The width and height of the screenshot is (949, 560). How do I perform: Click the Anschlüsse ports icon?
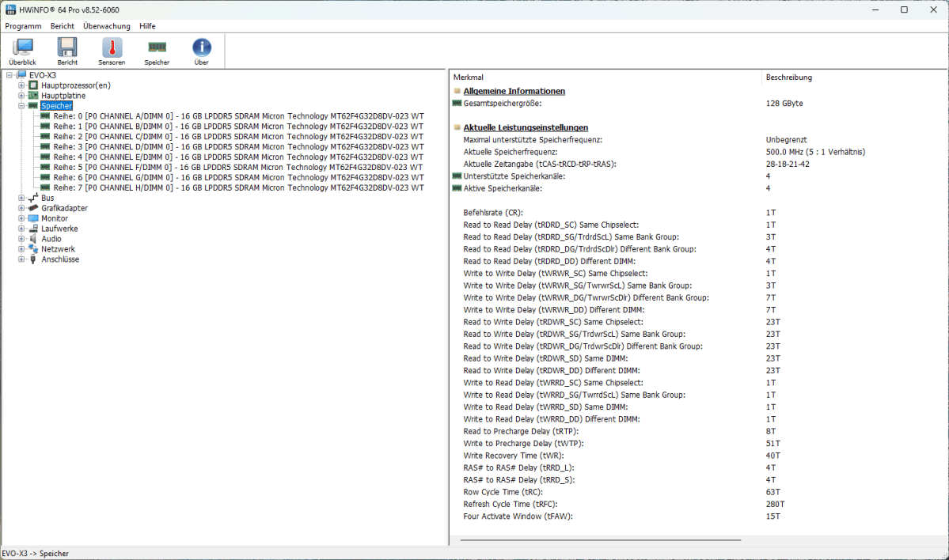pos(33,259)
